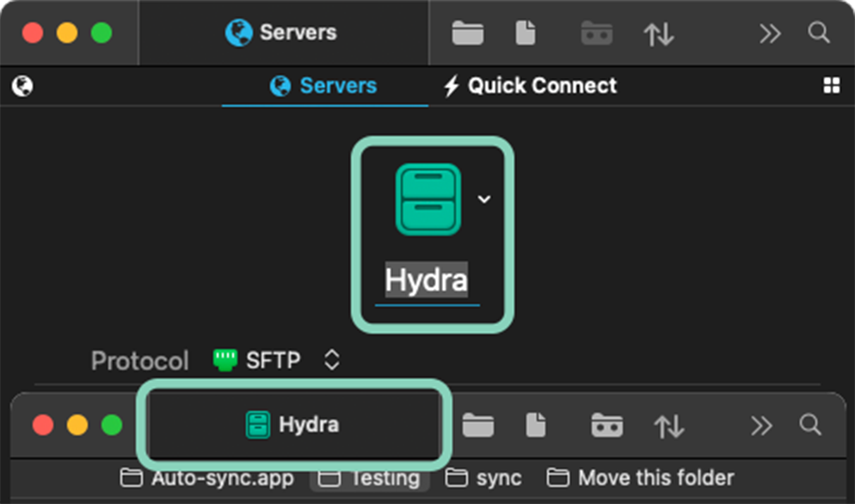The image size is (855, 504).
Task: Open the server icon chooser chevron
Action: [483, 199]
